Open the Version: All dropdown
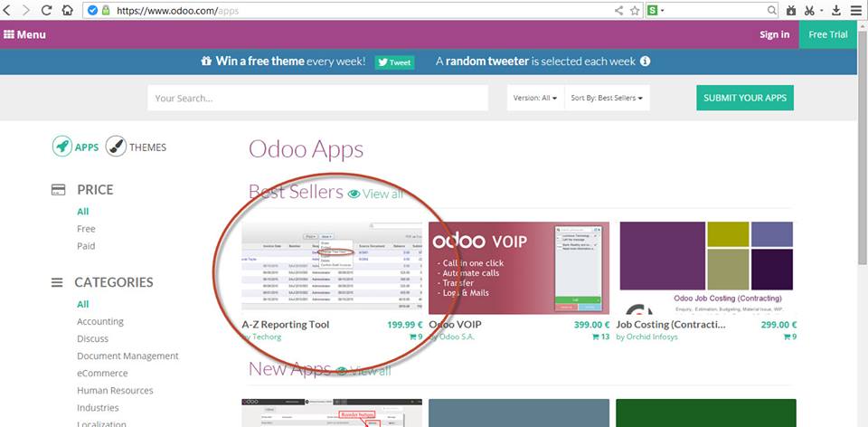Screen dimensions: 868x427 pyautogui.click(x=535, y=98)
